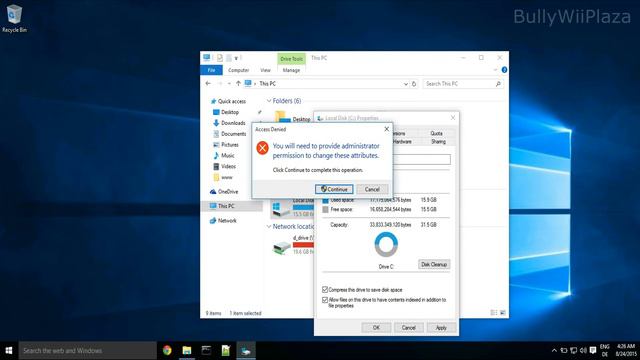Switch to the Hardware tab in Properties
This screenshot has height=360, width=640.
[x=402, y=142]
